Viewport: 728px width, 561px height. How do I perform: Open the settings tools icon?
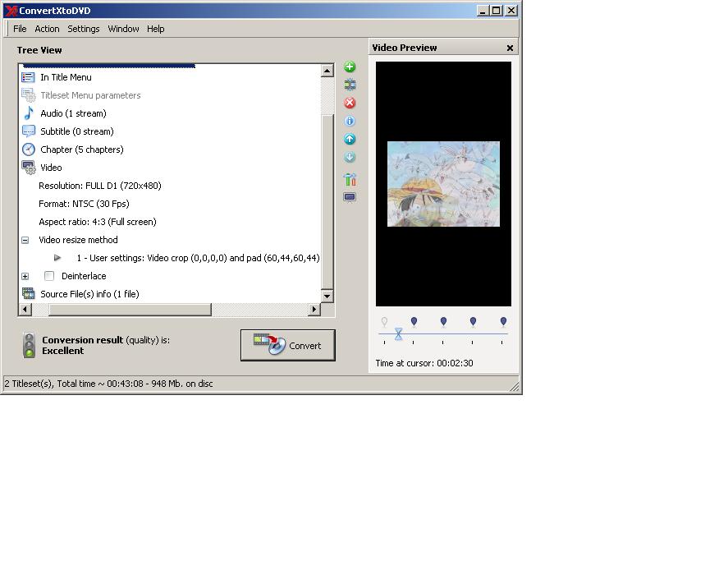pos(350,179)
